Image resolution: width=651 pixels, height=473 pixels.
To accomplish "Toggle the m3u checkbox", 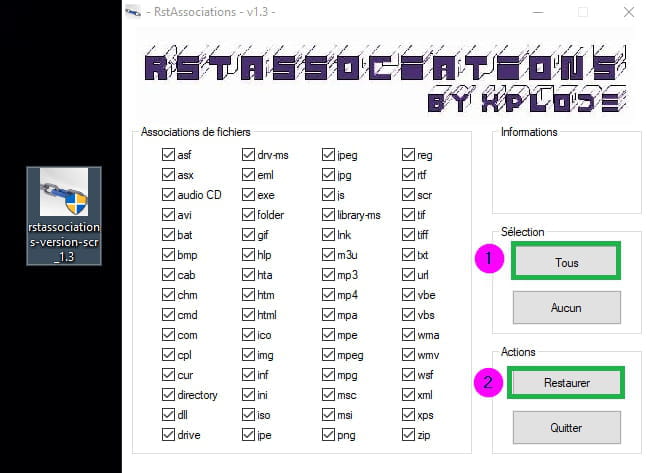I will pos(328,255).
